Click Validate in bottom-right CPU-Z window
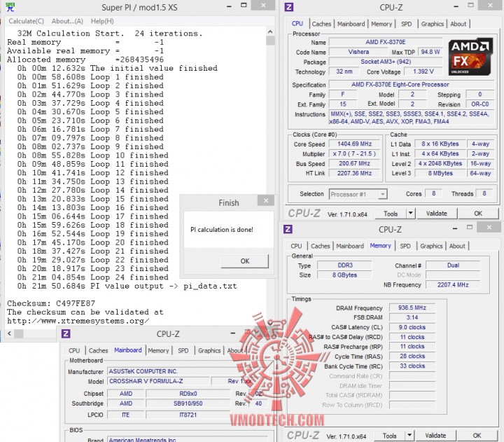The width and height of the screenshot is (504, 442). click(435, 436)
